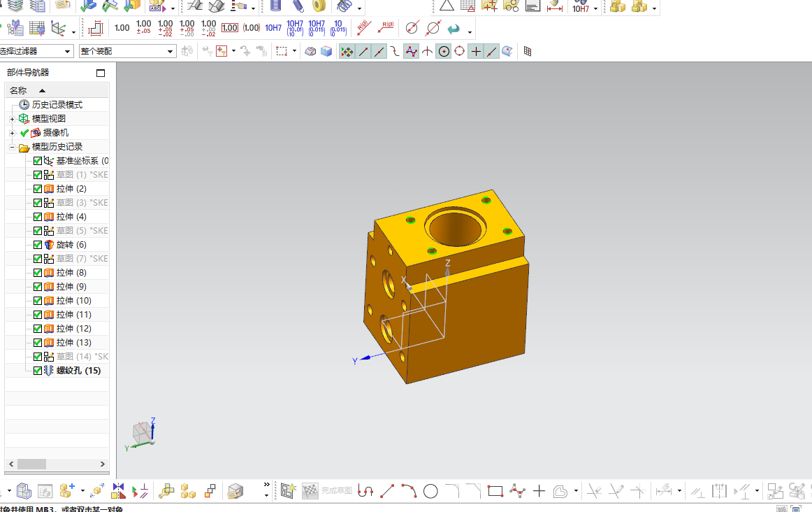Viewport: 812px width, 512px height.
Task: Click the teal curved arrow icon
Action: [454, 29]
